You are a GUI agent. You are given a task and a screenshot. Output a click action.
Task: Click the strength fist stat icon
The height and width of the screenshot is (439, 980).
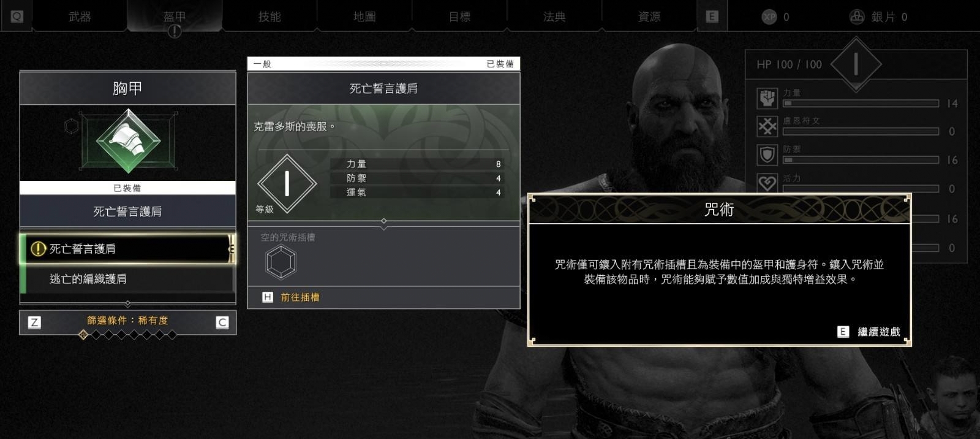[x=767, y=98]
